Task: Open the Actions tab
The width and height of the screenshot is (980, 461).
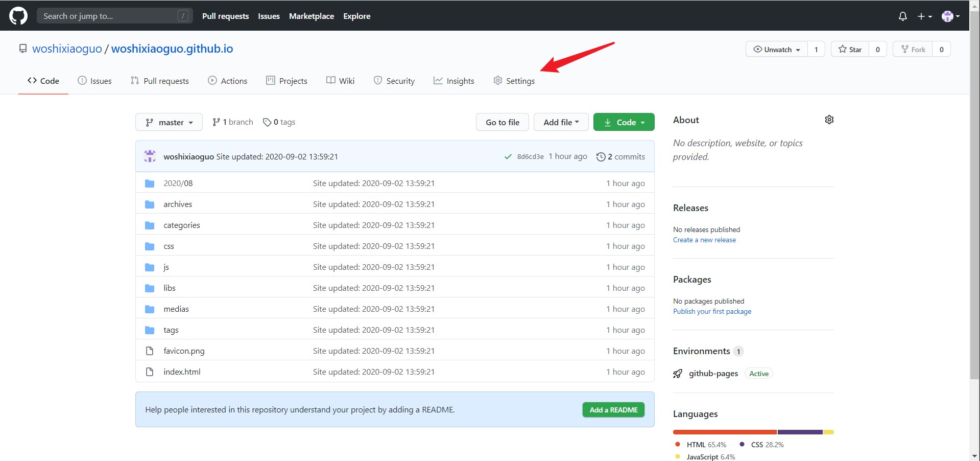Action: pyautogui.click(x=227, y=81)
